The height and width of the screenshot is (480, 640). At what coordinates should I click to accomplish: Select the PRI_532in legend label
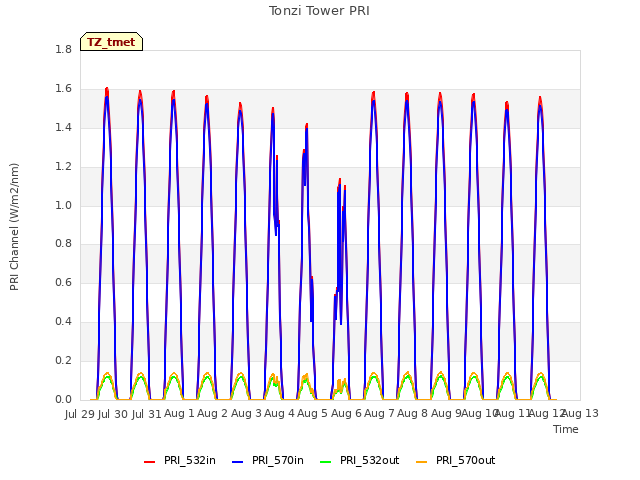pos(190,460)
